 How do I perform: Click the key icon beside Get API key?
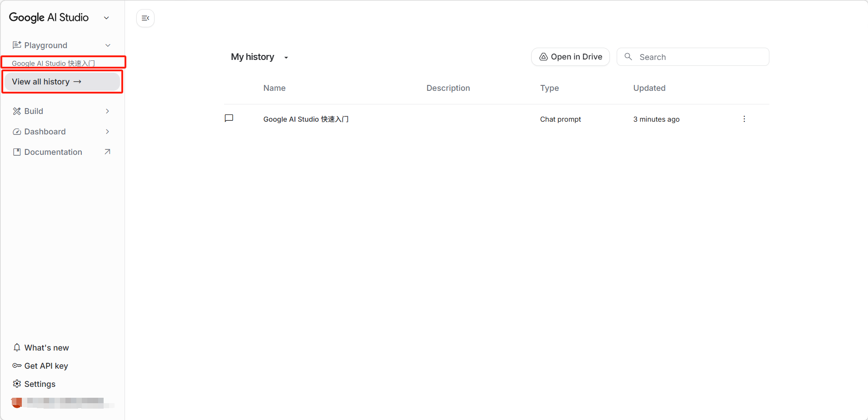(17, 366)
